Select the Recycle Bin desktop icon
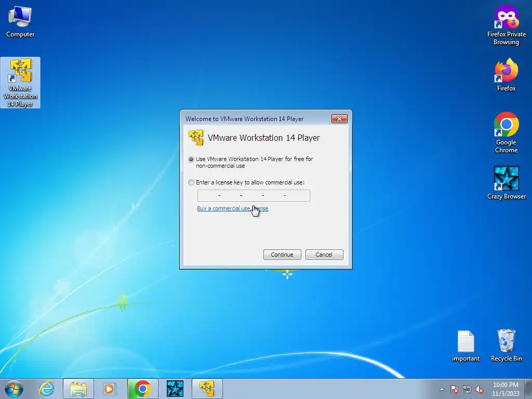The width and height of the screenshot is (532, 399). (x=506, y=345)
